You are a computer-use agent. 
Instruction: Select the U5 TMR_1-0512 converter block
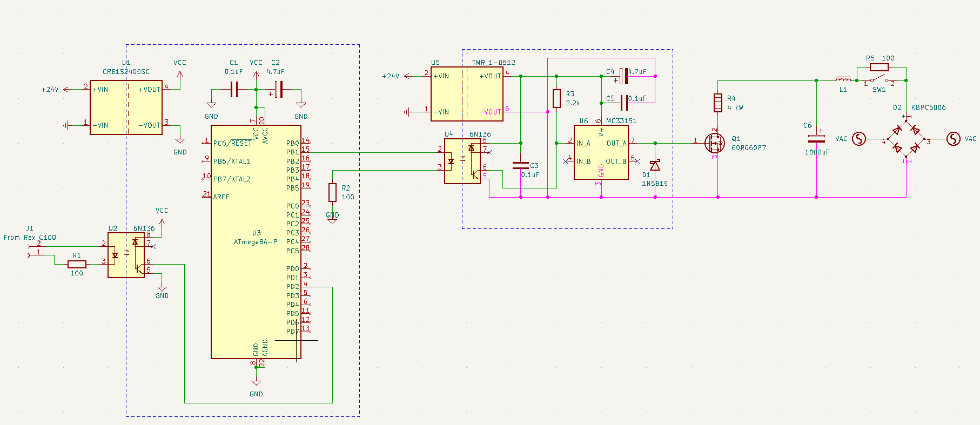tap(467, 94)
